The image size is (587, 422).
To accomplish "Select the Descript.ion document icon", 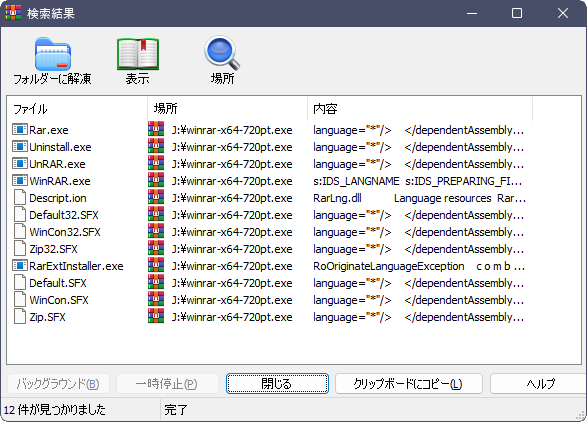I will point(20,198).
